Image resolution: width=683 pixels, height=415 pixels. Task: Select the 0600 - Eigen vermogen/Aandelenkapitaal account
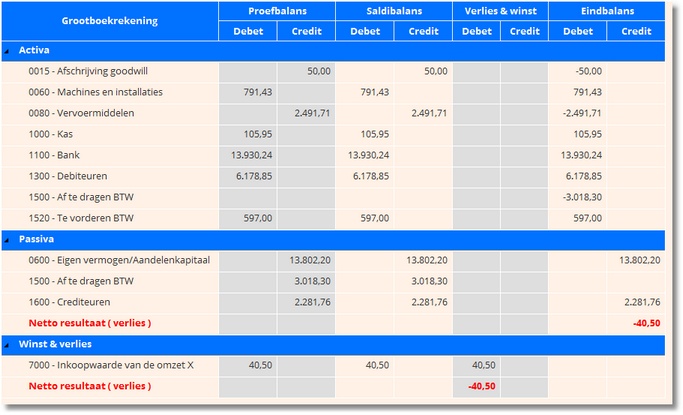tap(119, 260)
